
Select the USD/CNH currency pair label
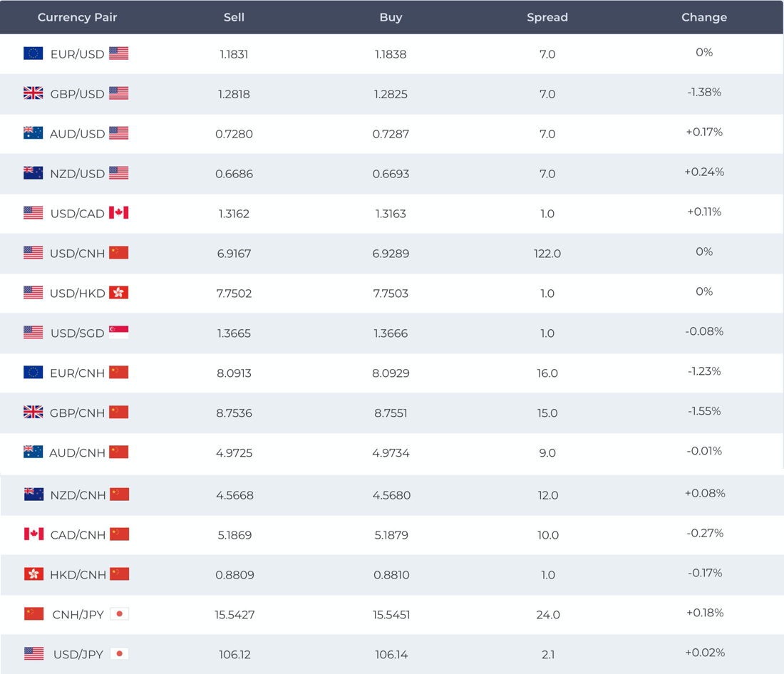coord(77,254)
